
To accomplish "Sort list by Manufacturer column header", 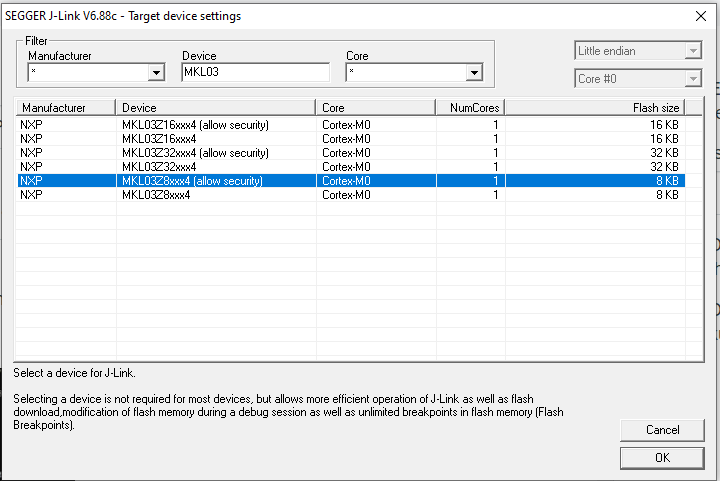I will coord(65,107).
